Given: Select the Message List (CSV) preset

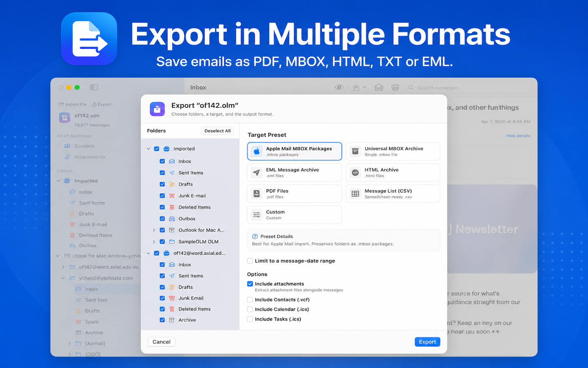Looking at the screenshot, I should tap(393, 193).
